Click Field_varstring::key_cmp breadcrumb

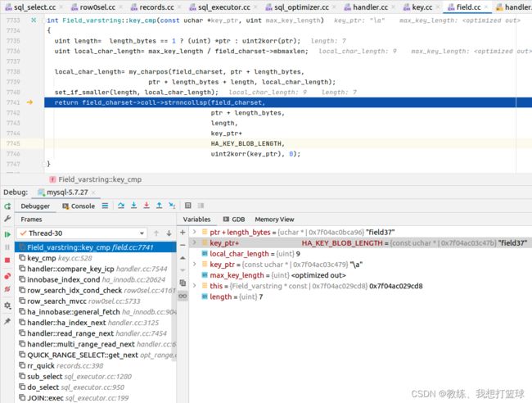tap(96, 179)
